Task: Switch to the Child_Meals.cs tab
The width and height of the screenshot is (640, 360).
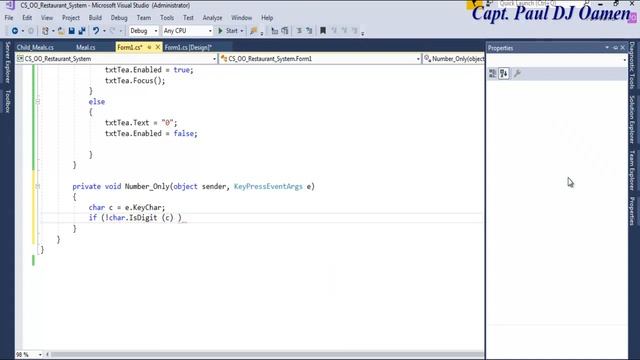Action: click(x=35, y=47)
